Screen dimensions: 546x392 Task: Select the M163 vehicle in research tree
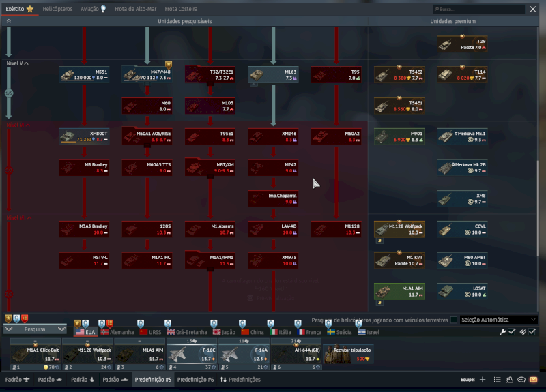[273, 74]
